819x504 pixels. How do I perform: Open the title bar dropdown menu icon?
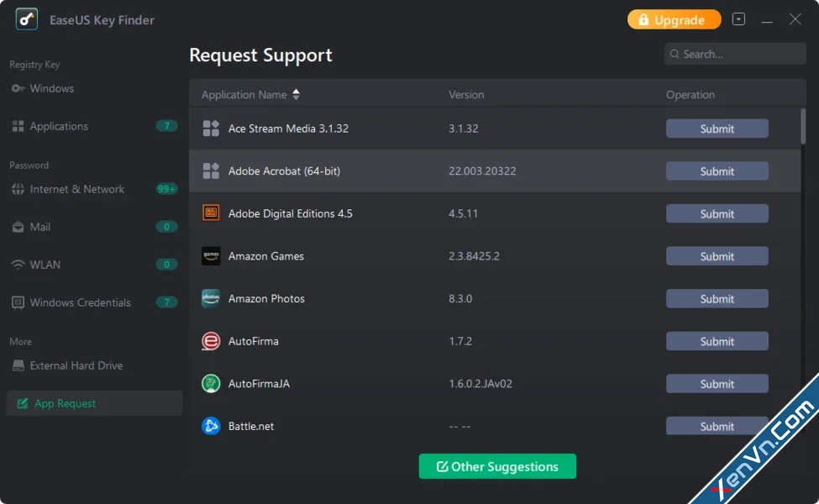click(738, 19)
